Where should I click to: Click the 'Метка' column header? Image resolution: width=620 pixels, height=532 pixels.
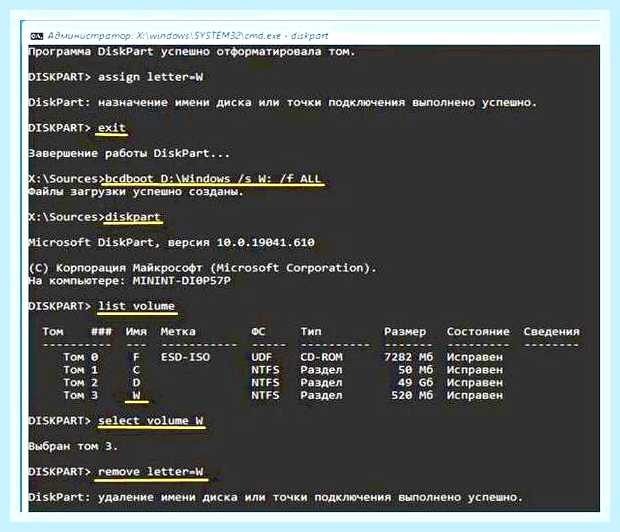[x=178, y=331]
